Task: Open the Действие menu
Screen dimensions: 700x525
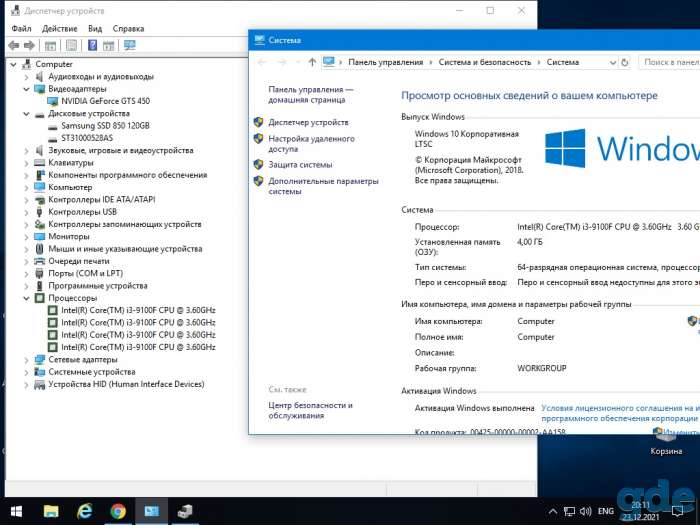Action: tap(59, 29)
